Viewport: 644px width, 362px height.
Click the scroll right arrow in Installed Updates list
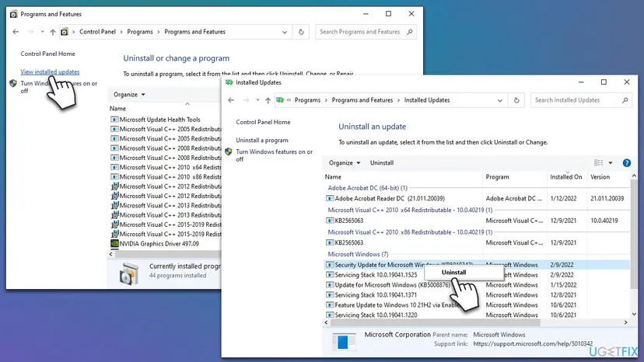pyautogui.click(x=625, y=322)
